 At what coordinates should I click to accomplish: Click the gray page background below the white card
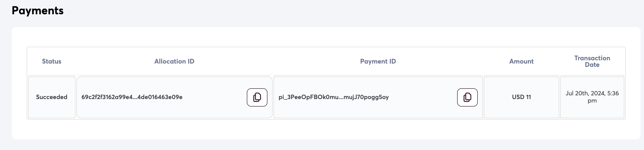[325, 145]
